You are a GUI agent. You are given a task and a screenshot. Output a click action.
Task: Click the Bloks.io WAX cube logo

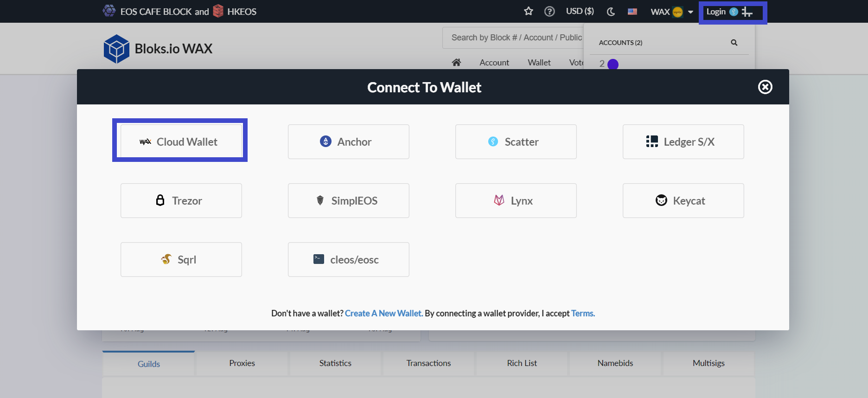pos(116,49)
